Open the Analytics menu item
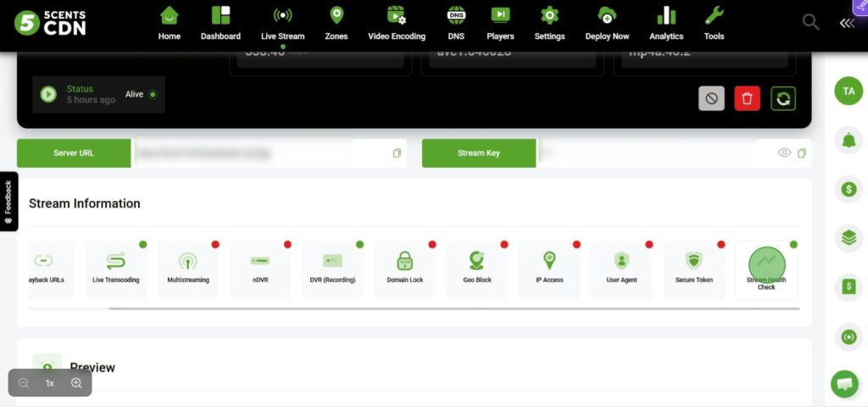The width and height of the screenshot is (868, 411). (666, 23)
